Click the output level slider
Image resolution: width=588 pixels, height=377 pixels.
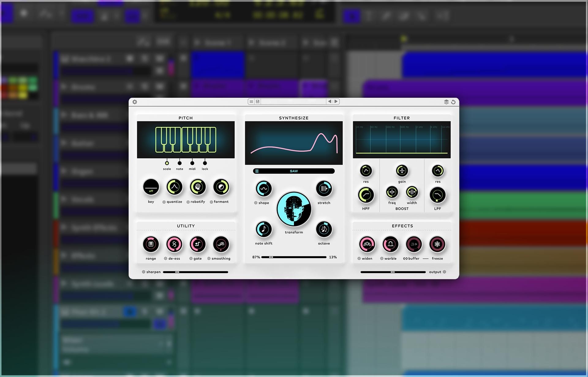[393, 272]
